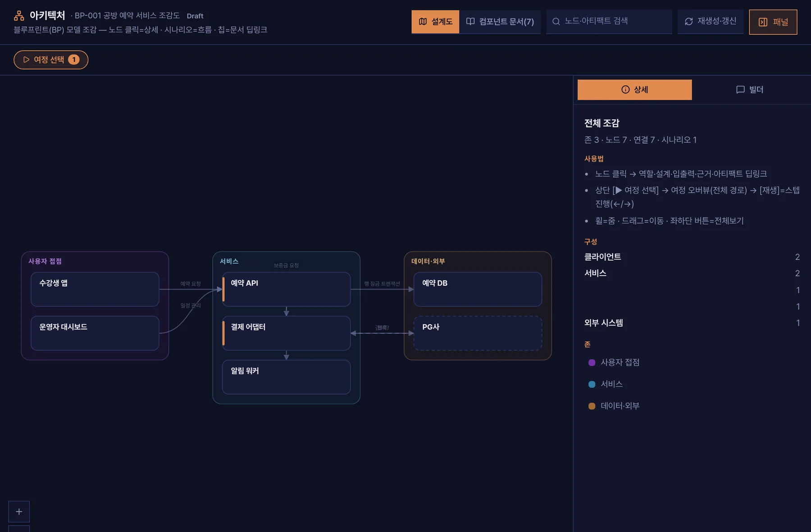Select the 운영자 대시보드 node

click(x=95, y=333)
